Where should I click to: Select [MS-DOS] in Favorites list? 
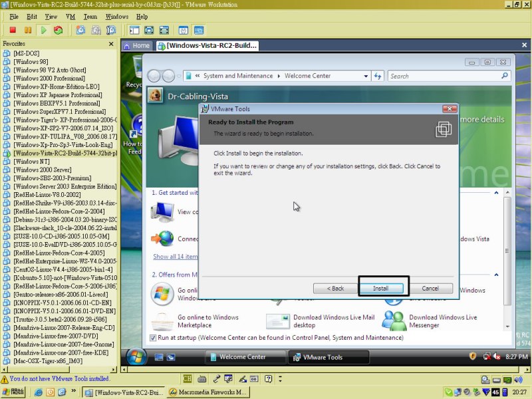27,53
